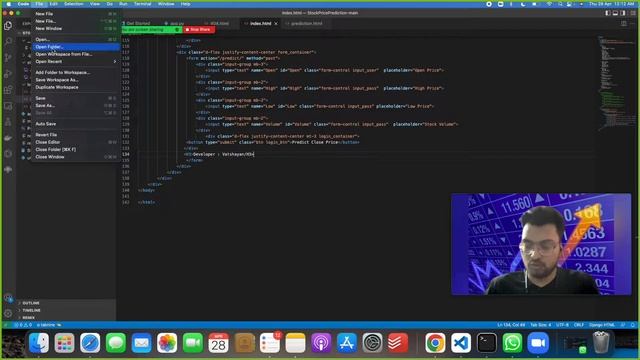Click CRLF line ending in status bar
The image size is (640, 360).
[579, 325]
